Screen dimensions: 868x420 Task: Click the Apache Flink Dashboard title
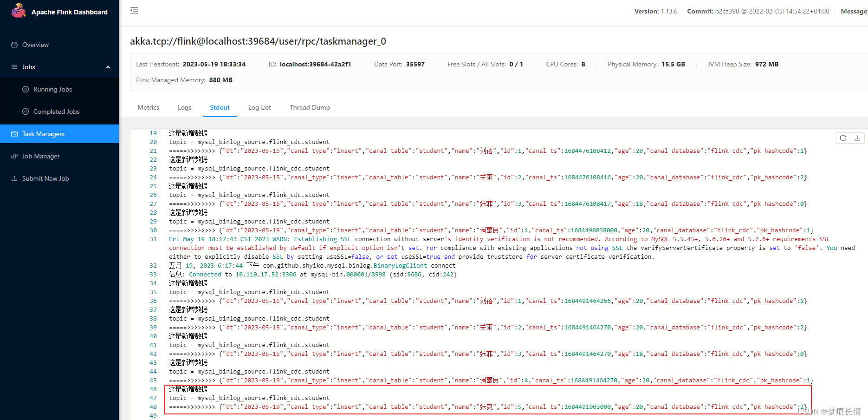pyautogui.click(x=70, y=12)
